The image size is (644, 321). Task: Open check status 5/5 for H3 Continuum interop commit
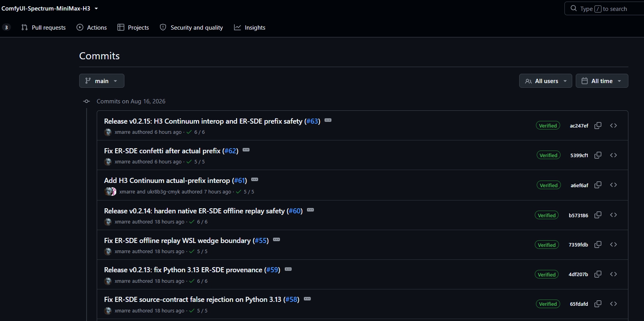245,192
